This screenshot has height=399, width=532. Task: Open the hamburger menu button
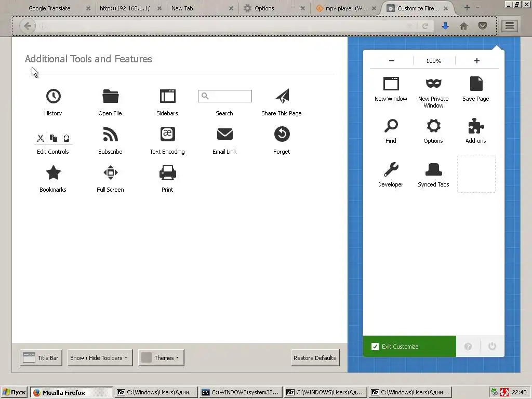pos(510,26)
